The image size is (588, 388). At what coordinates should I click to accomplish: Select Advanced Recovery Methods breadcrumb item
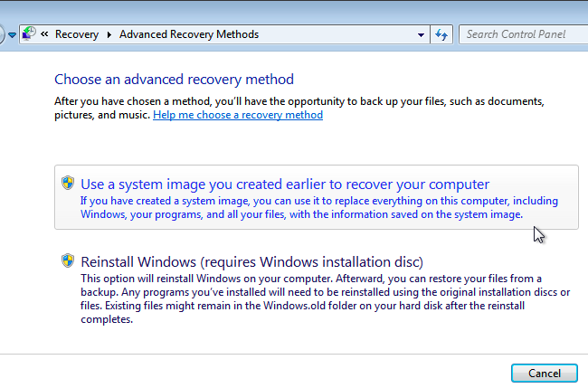pos(188,34)
